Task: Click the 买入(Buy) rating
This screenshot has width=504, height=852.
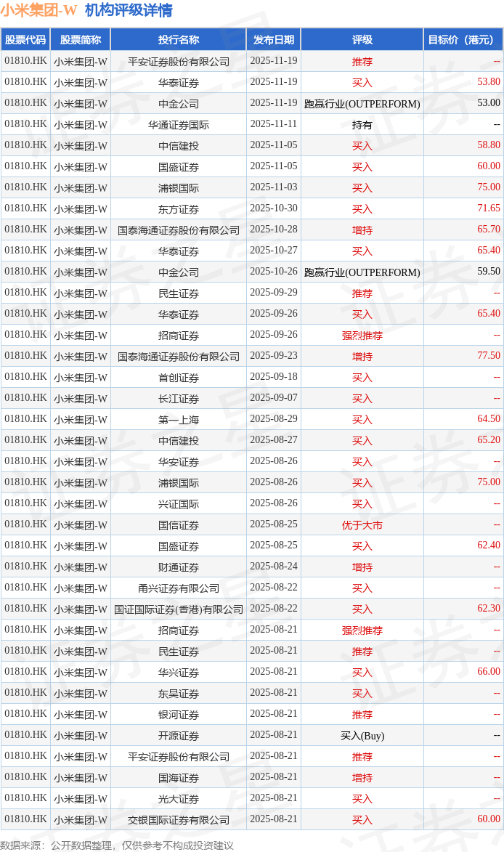Action: tap(362, 736)
